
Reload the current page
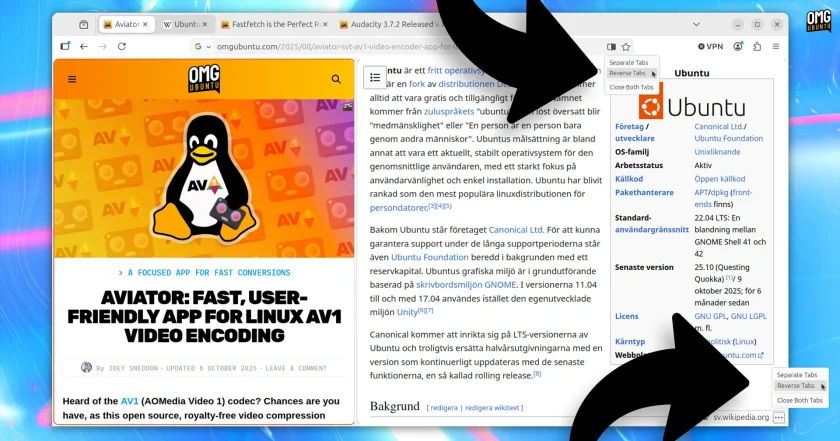122,47
